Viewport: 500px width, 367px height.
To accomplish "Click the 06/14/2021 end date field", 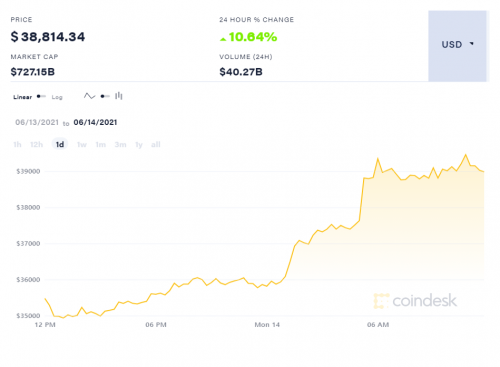I will point(95,122).
